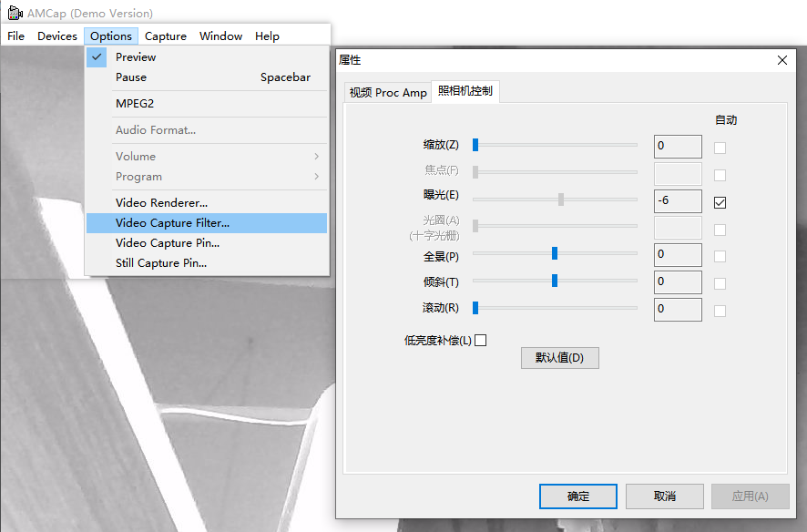Image resolution: width=807 pixels, height=532 pixels.
Task: Enable auto checkbox for 缩放(Z)
Action: click(720, 148)
